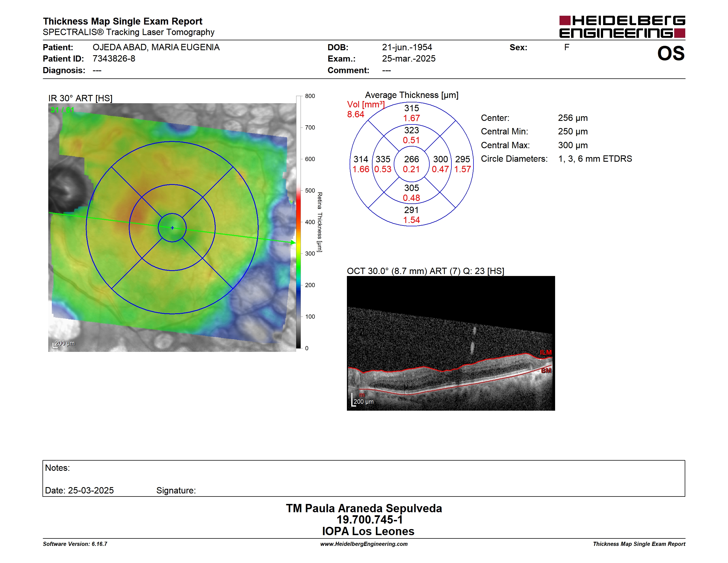Click the Vol [mm³] label
Image resolution: width=728 pixels, height=563 pixels.
pyautogui.click(x=366, y=104)
